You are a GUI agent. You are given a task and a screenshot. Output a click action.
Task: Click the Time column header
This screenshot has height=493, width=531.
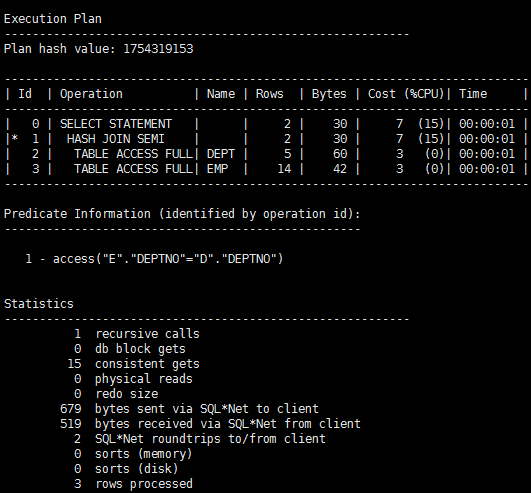click(473, 94)
